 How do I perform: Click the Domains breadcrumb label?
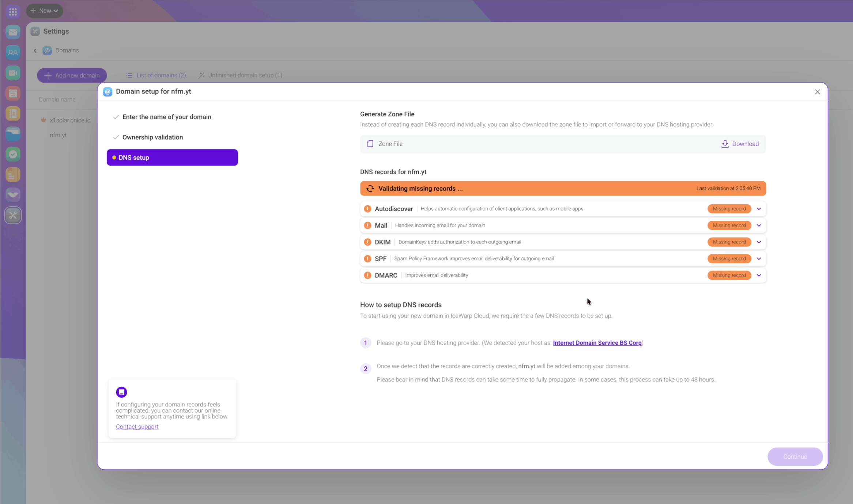[x=67, y=50]
